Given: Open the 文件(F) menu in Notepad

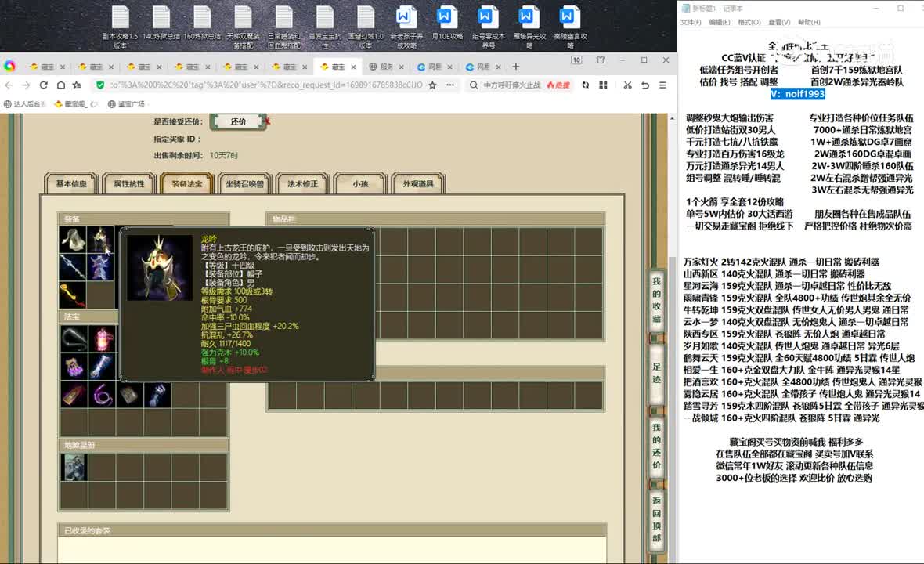Looking at the screenshot, I should [691, 23].
